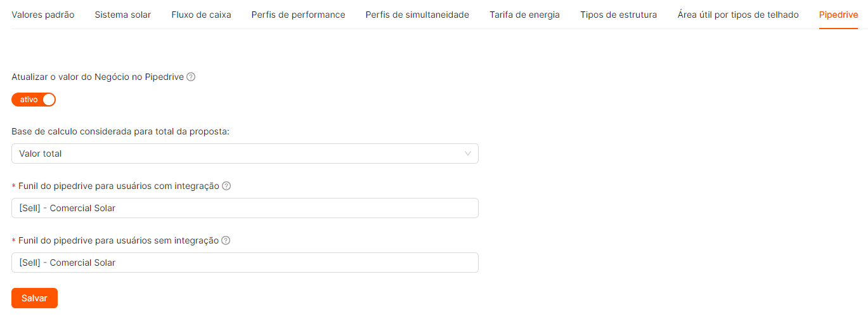Screen dimensions: 868x319
Task: Open the Perfis de simultaneidade tab
Action: click(417, 15)
